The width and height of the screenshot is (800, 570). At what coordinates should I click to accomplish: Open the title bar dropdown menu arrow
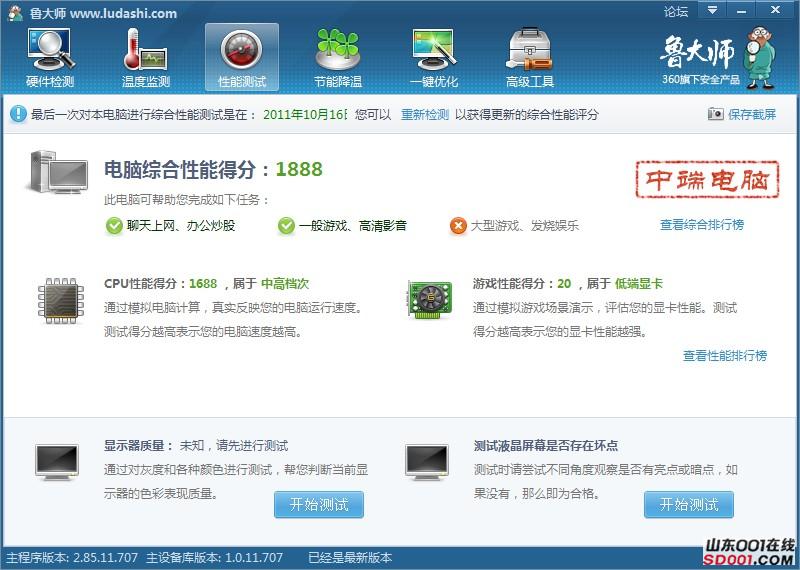712,11
